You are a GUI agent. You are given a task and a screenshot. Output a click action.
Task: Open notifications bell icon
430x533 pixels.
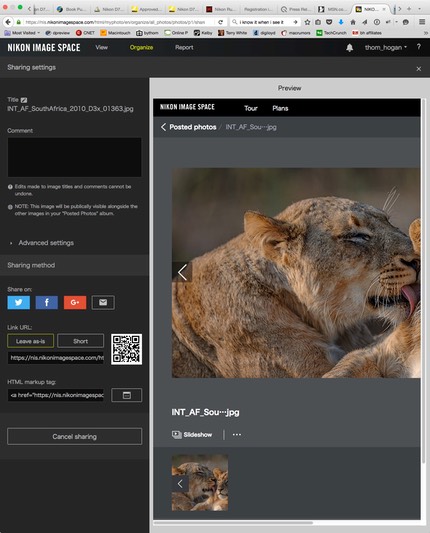pos(349,48)
